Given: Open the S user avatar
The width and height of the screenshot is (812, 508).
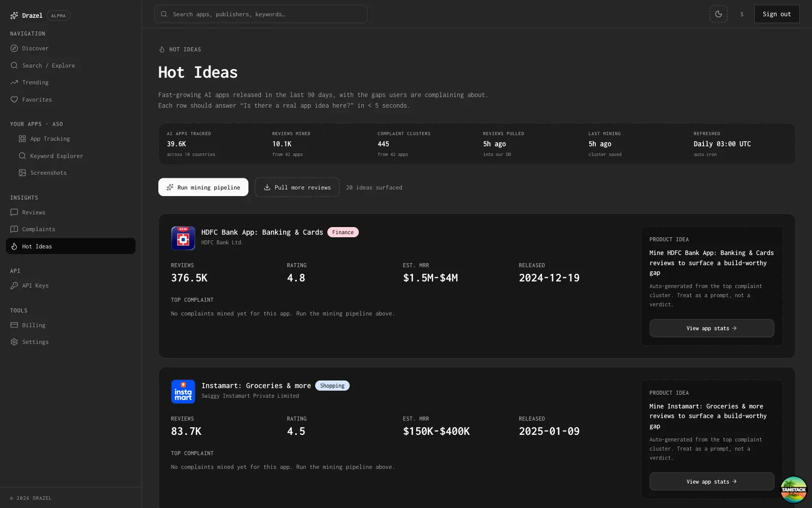Looking at the screenshot, I should [741, 14].
